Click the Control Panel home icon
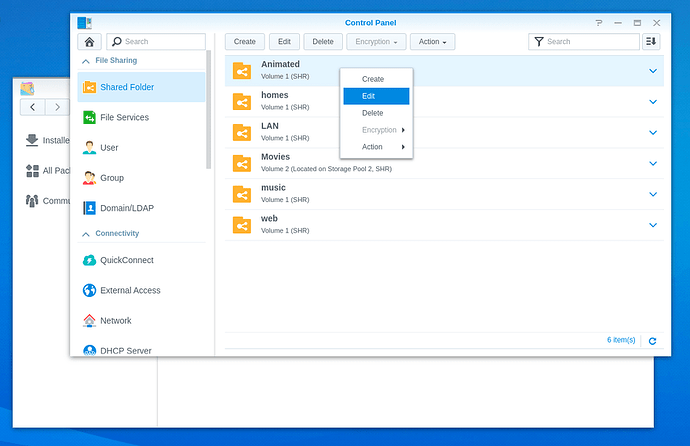The width and height of the screenshot is (690, 446). tap(89, 42)
